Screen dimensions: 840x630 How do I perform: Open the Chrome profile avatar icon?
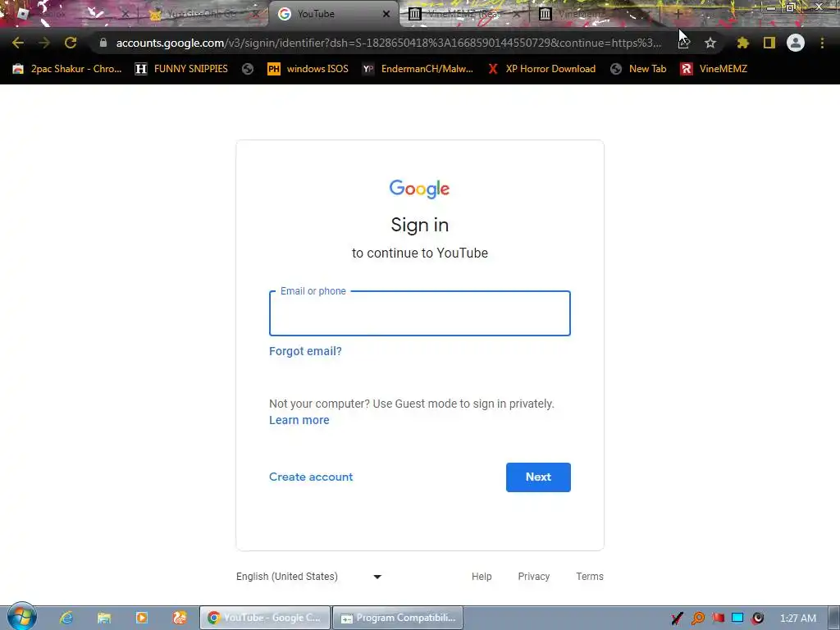pos(796,43)
